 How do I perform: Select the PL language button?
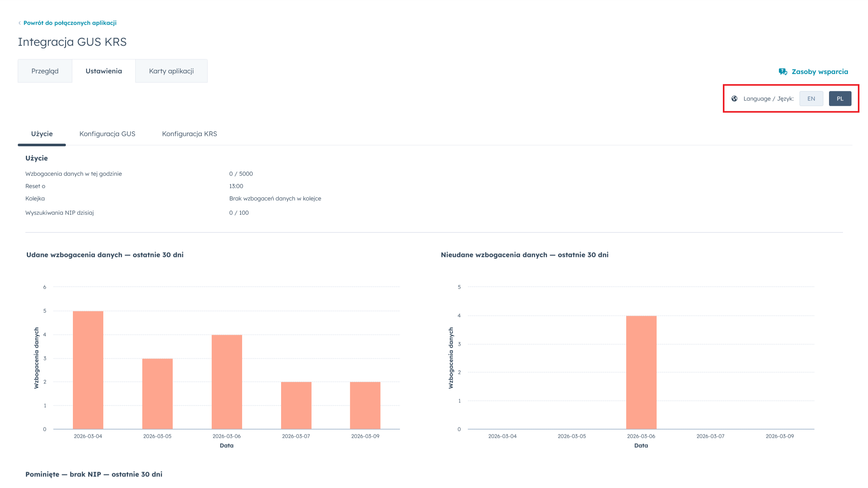click(x=840, y=99)
